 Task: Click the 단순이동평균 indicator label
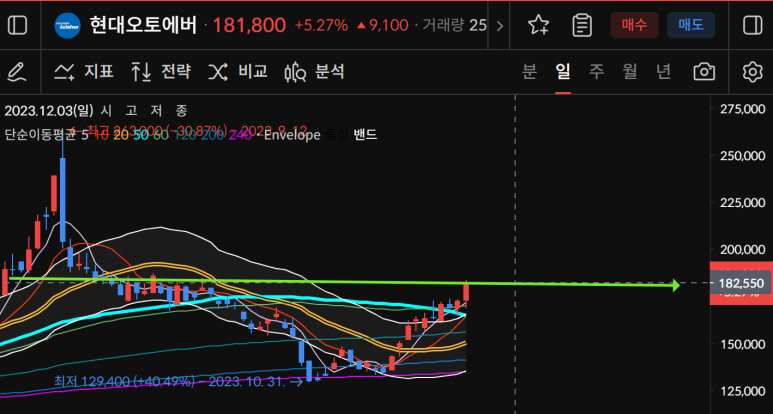click(x=40, y=135)
